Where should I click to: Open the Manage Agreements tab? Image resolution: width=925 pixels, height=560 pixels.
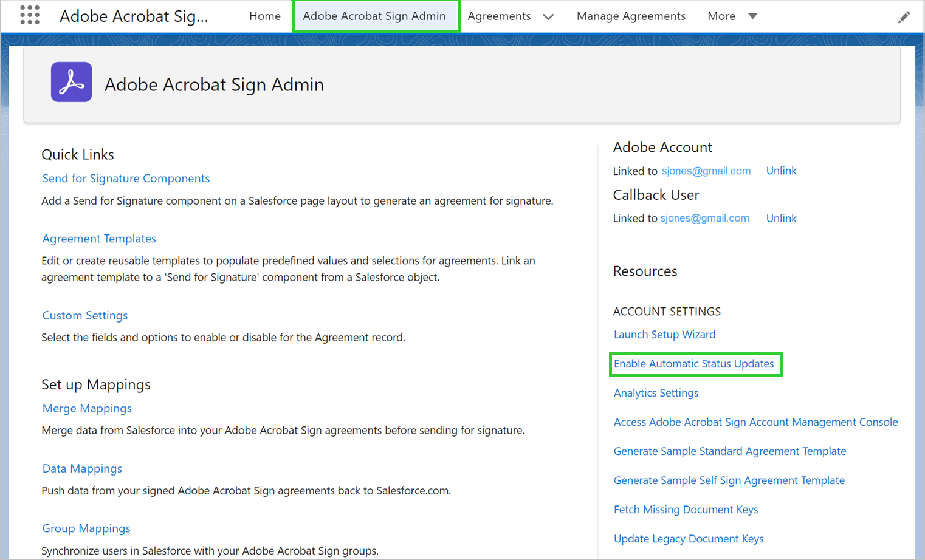(x=631, y=16)
